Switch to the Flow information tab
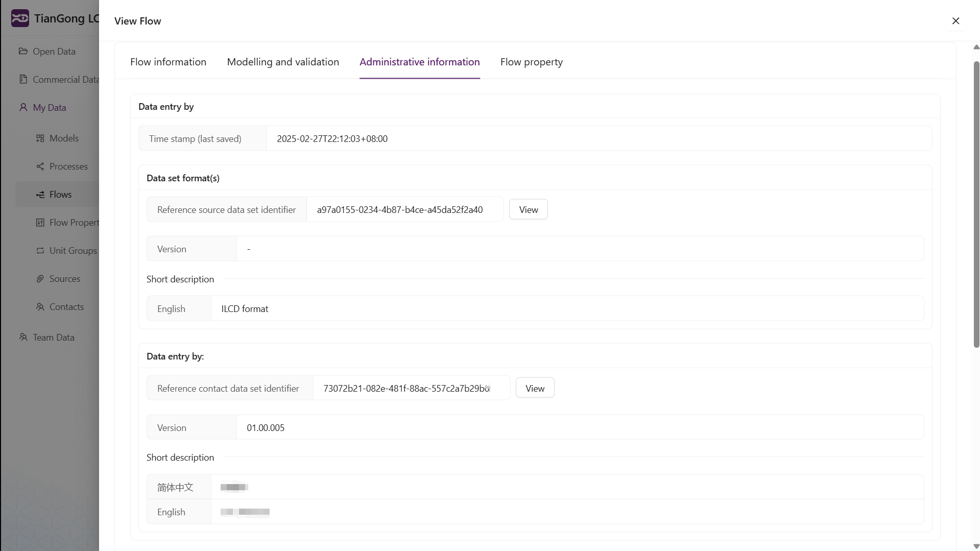 pyautogui.click(x=168, y=62)
